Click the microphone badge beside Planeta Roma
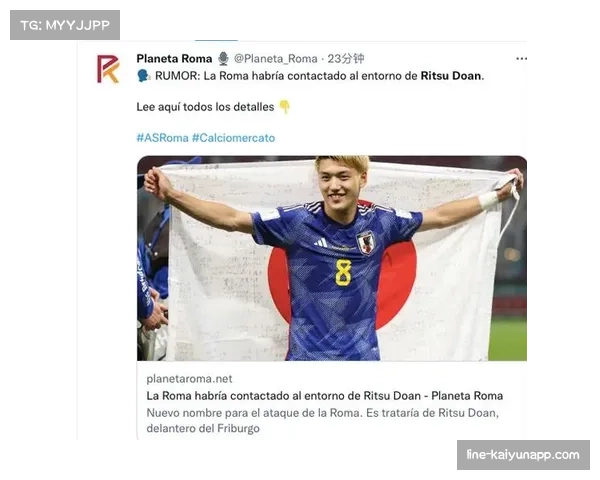This screenshot has width=600, height=480. pos(223,59)
